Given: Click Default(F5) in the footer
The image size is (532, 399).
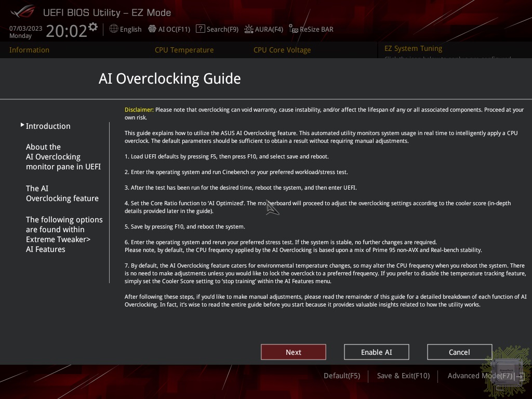Looking at the screenshot, I should (341, 376).
